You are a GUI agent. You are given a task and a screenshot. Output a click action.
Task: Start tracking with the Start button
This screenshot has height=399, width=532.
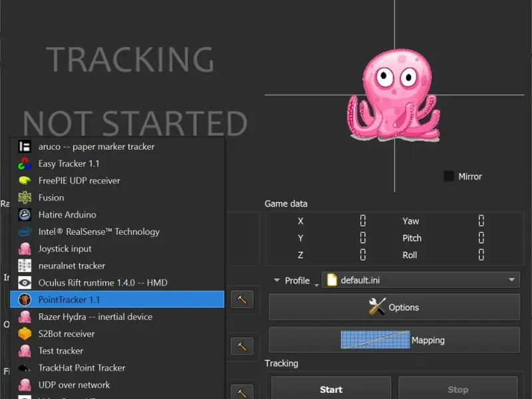pyautogui.click(x=331, y=389)
